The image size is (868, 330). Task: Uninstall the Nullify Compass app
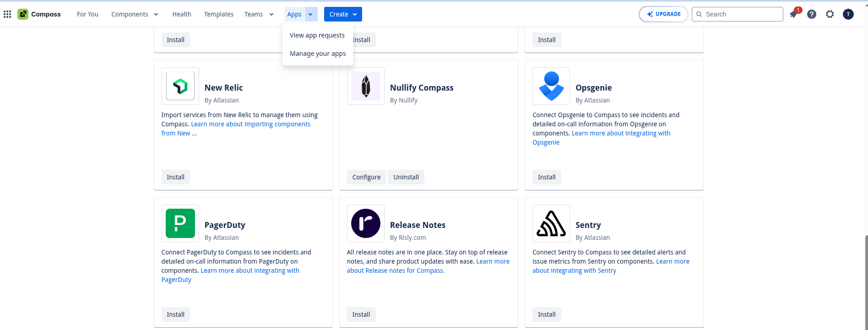click(x=406, y=177)
